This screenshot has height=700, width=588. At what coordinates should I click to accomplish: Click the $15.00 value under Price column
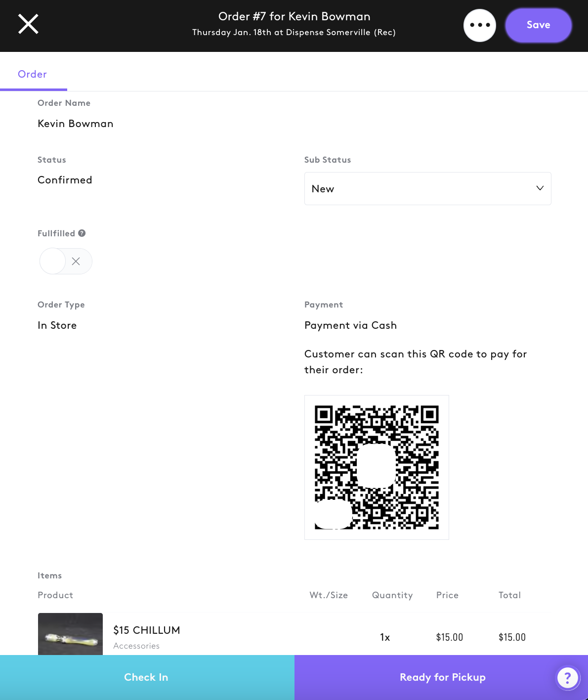(x=450, y=637)
